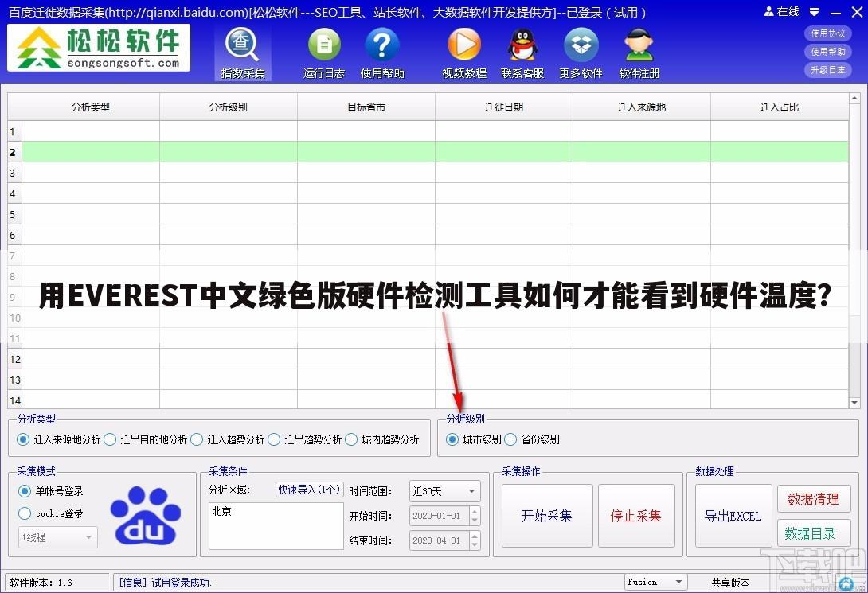Image resolution: width=868 pixels, height=593 pixels.
Task: Sort by 迁徙日期 column header
Action: 504,107
